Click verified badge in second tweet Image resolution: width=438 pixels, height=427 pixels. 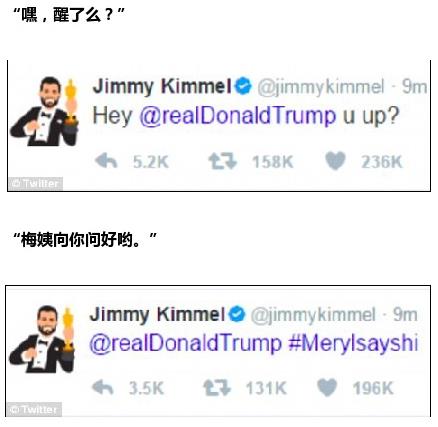click(x=237, y=314)
